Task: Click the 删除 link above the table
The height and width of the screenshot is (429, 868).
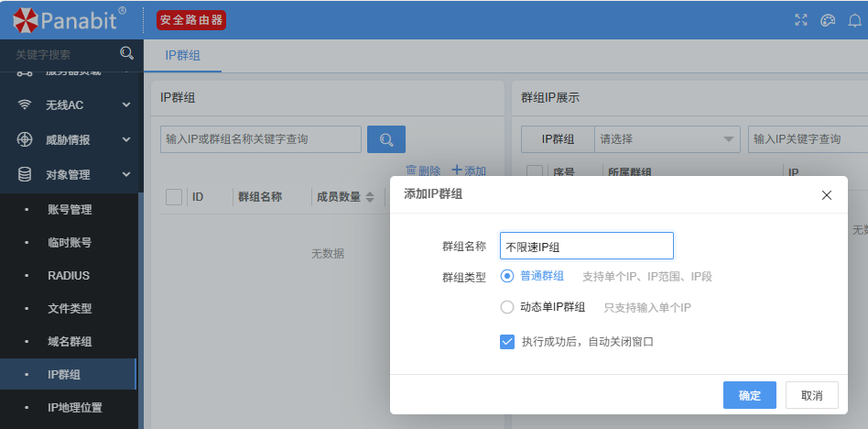Action: tap(424, 170)
